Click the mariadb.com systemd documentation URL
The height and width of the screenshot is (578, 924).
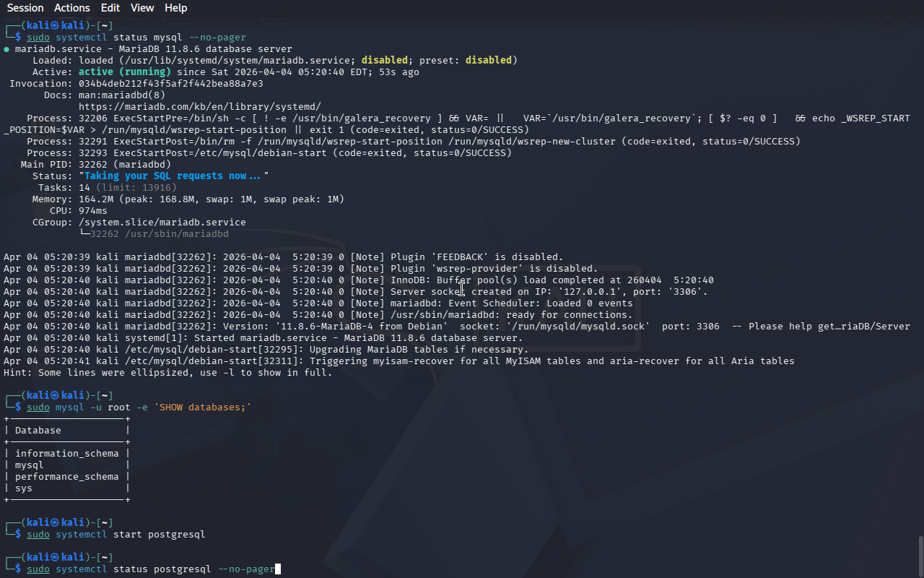click(199, 106)
